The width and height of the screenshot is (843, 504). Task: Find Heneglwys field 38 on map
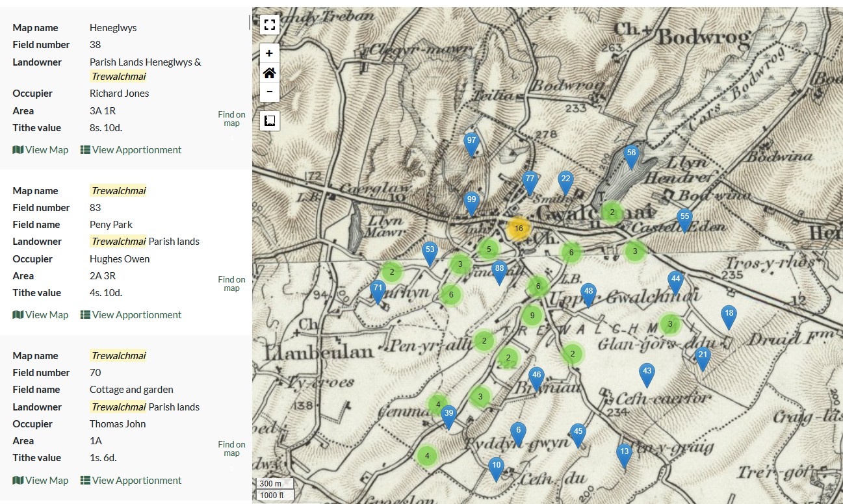(231, 119)
